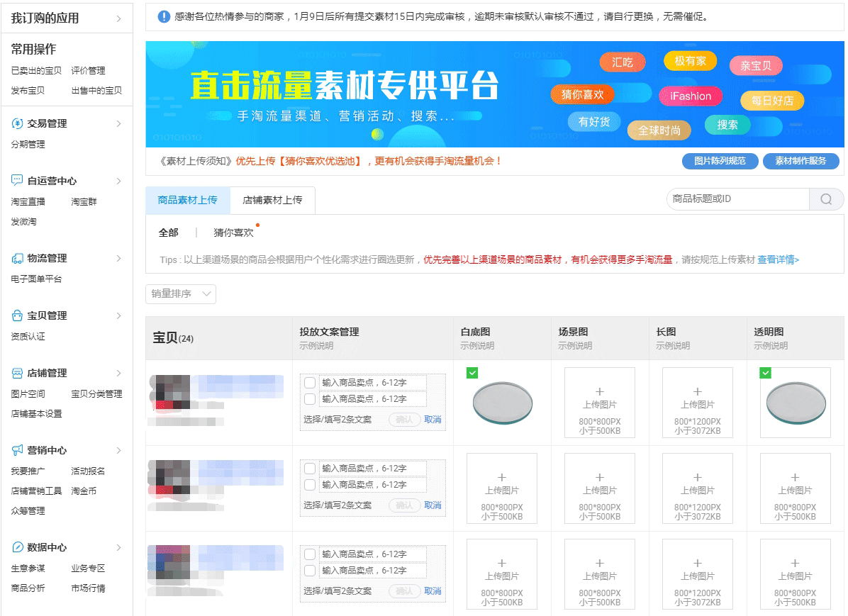Open the 查看详情 link
Image resolution: width=848 pixels, height=616 pixels.
click(778, 259)
